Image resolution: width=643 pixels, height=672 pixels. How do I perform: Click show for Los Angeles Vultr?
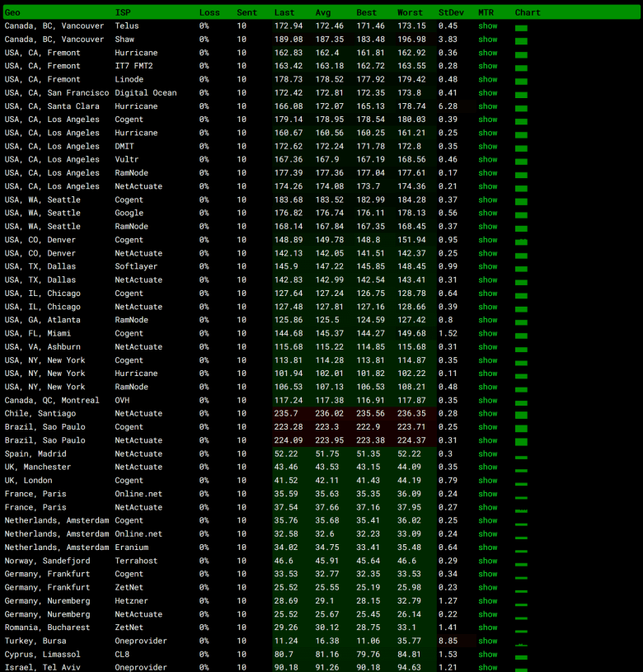(x=487, y=159)
